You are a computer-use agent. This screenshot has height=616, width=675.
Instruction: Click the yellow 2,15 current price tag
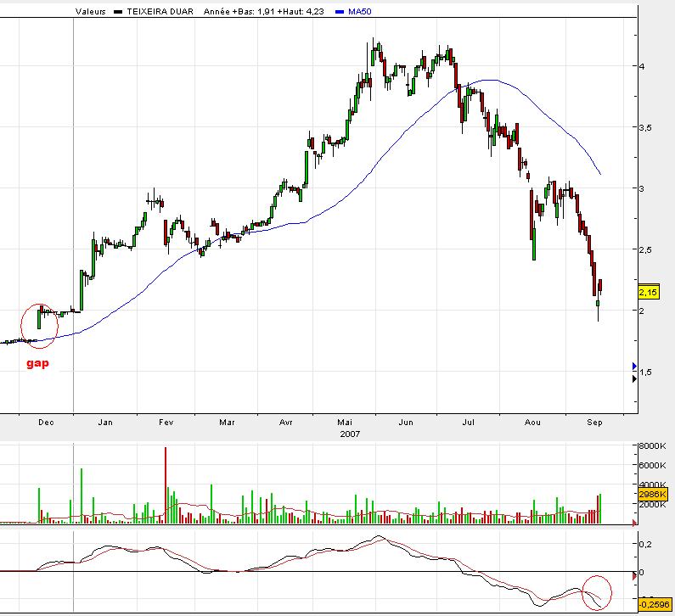click(x=649, y=293)
